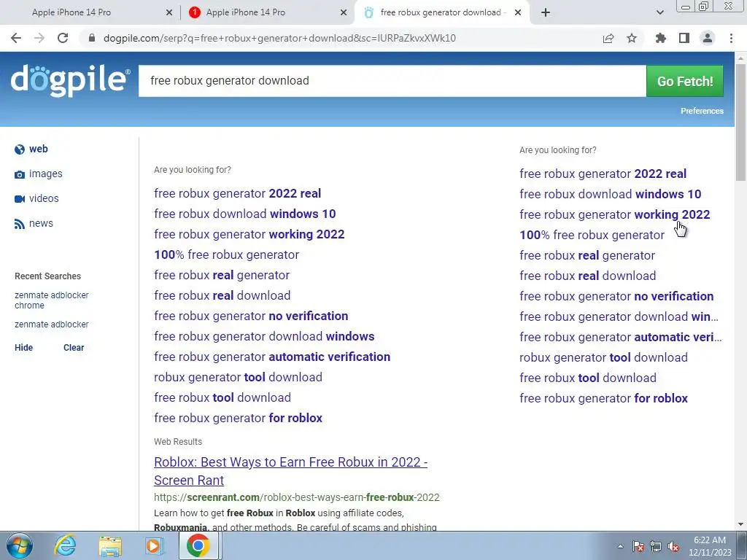Open Preferences link
Viewport: 747px width, 560px height.
coord(702,111)
